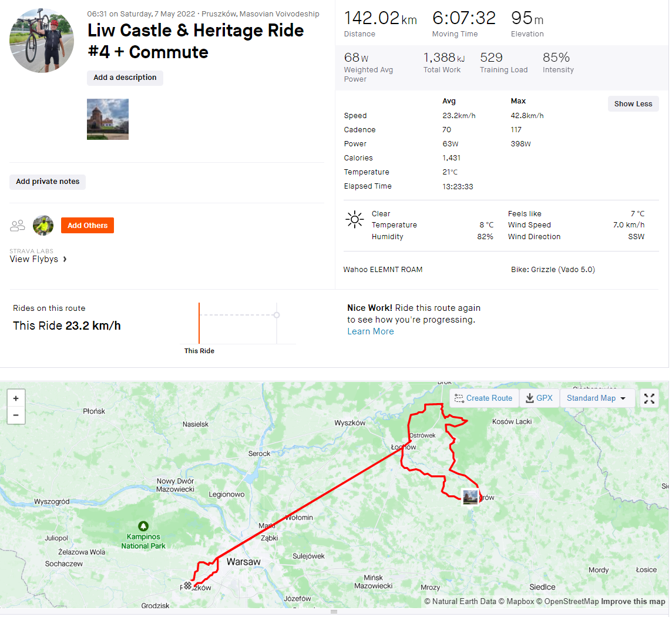Viewport: 672px width, 617px height.
Task: Click the Create Route button
Action: coord(484,398)
